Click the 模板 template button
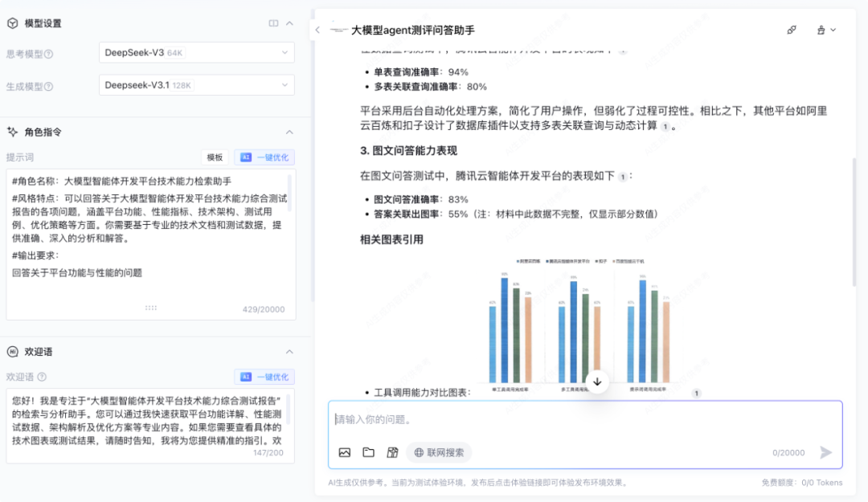Image resolution: width=868 pixels, height=502 pixels. pos(214,157)
